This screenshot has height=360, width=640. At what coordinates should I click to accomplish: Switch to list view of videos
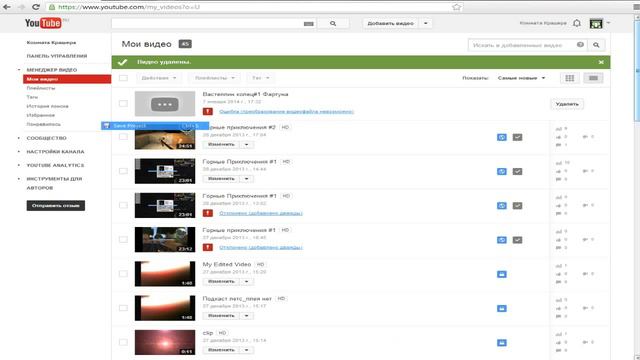tap(593, 78)
